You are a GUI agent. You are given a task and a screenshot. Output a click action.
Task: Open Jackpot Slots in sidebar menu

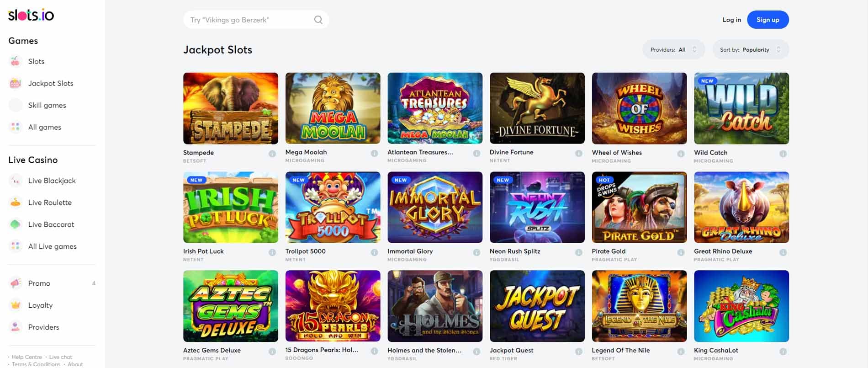tap(50, 83)
